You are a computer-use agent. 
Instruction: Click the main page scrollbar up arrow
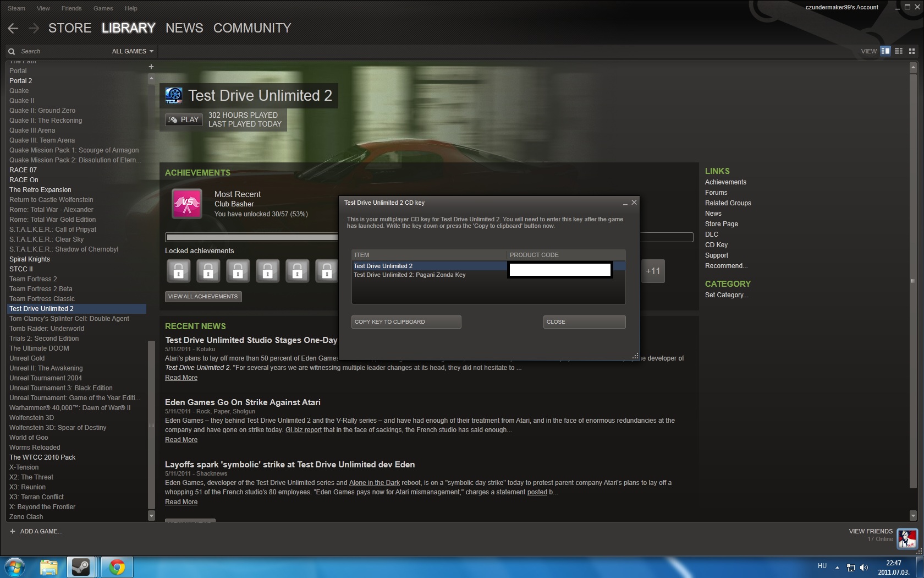click(x=913, y=68)
